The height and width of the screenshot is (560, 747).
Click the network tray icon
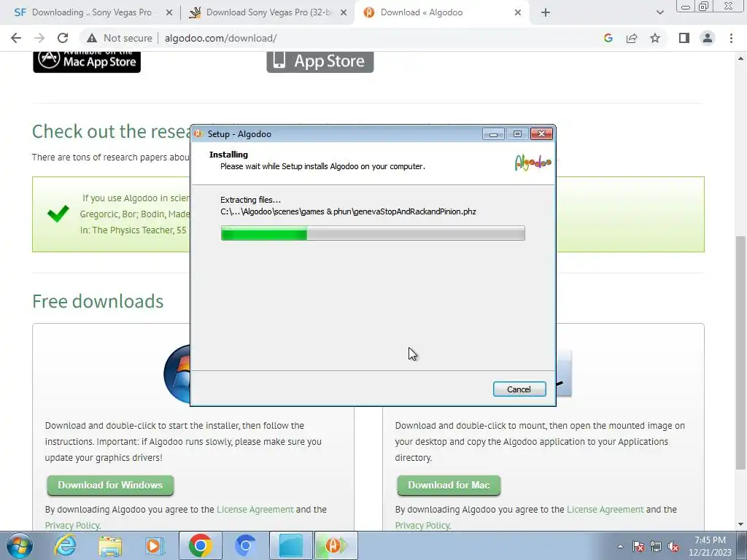pos(656,546)
